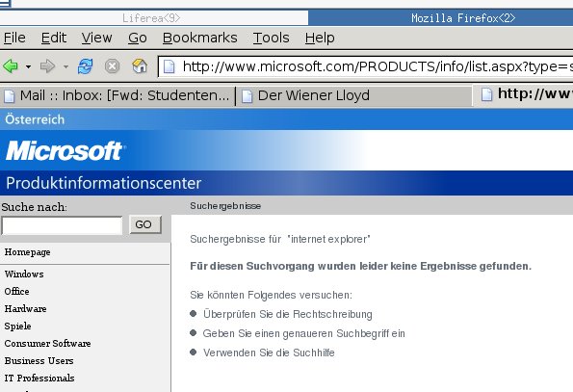This screenshot has height=392, width=573.
Task: Switch to the Mail Inbox tab
Action: point(117,95)
